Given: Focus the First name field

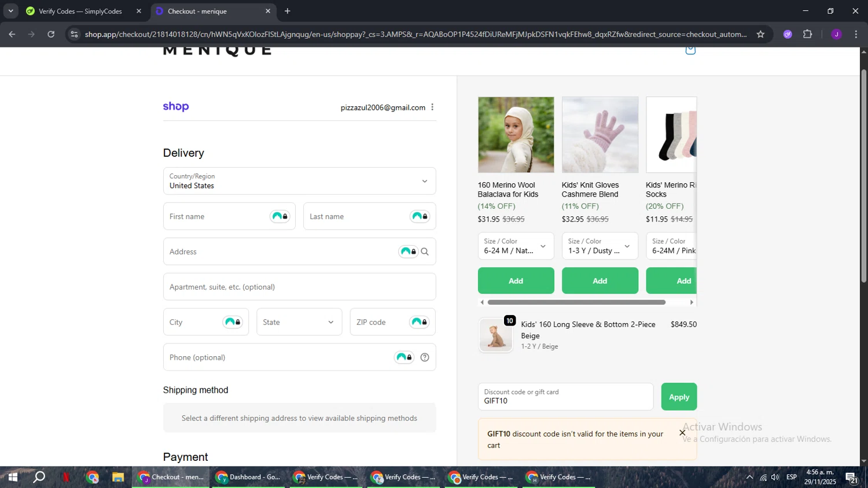Looking at the screenshot, I should (229, 216).
